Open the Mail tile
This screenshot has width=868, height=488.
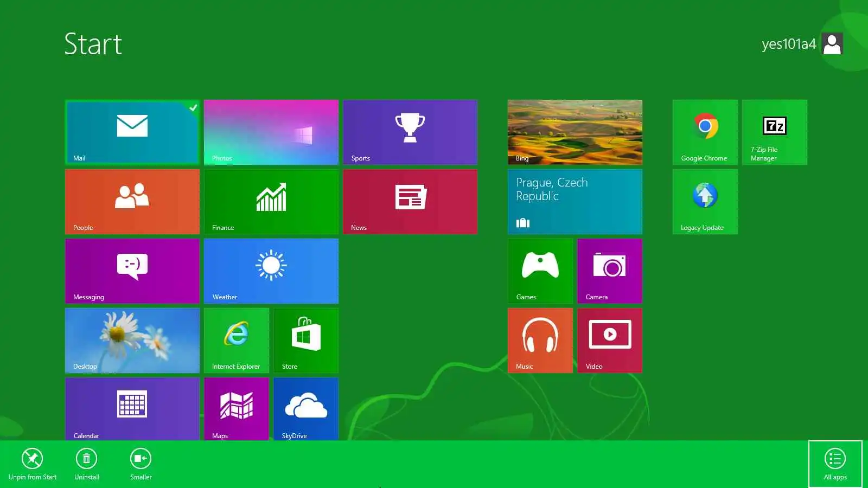click(132, 132)
